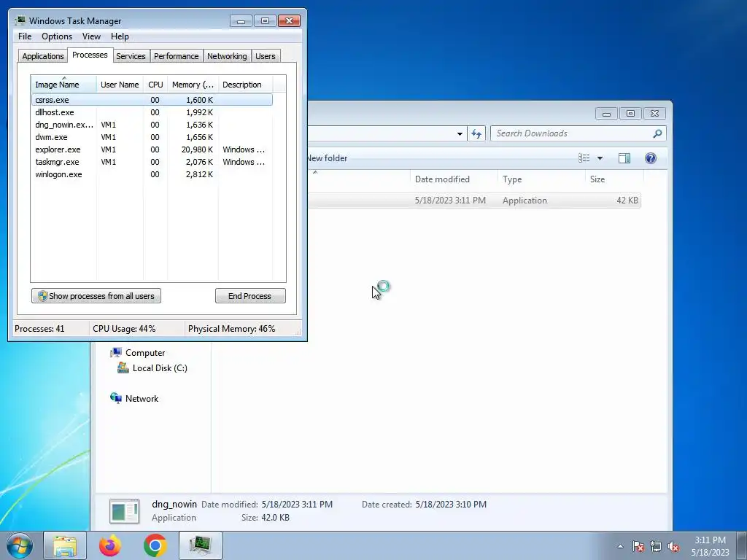This screenshot has height=560, width=747.
Task: Click the Task Manager taskbar icon
Action: tap(200, 545)
